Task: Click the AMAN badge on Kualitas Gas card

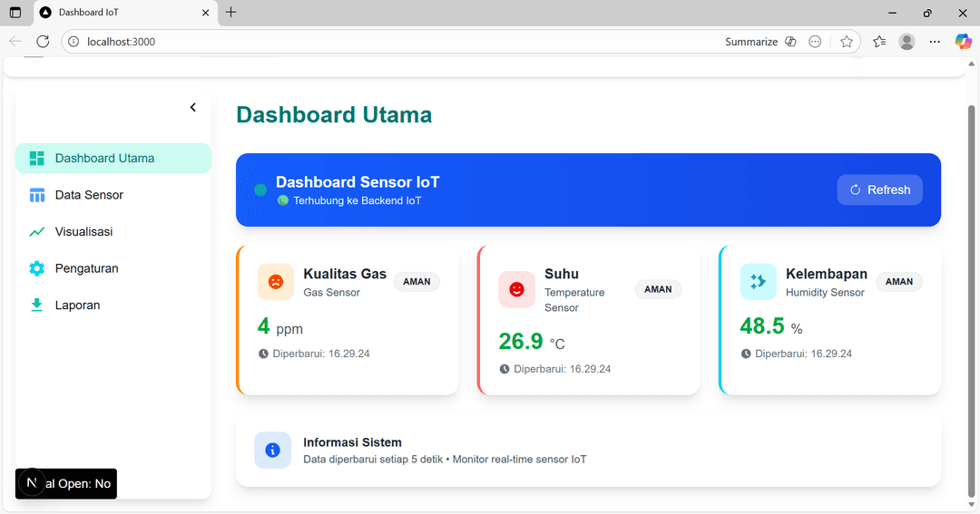Action: 416,282
